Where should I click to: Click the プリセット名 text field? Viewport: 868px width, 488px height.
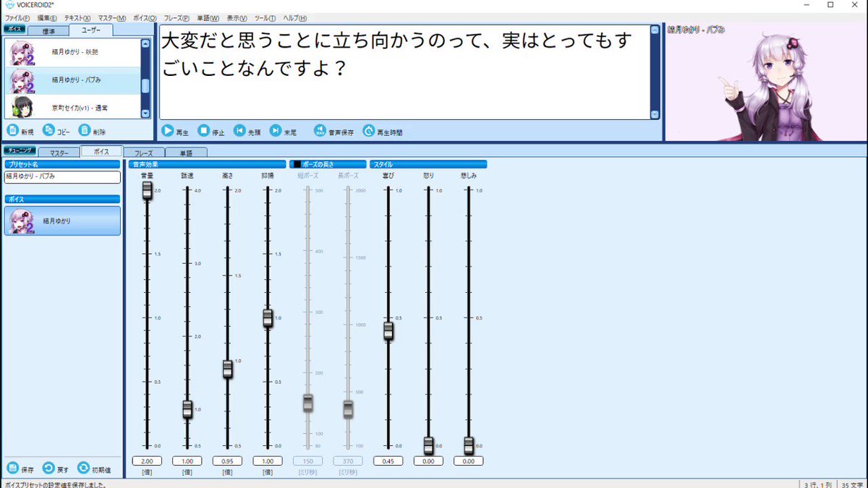coord(62,176)
